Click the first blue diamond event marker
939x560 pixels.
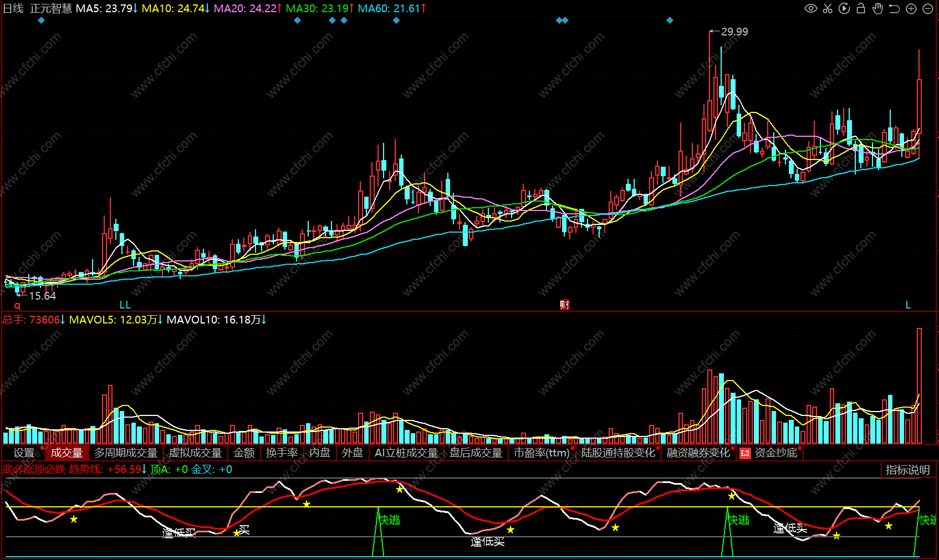tap(41, 20)
